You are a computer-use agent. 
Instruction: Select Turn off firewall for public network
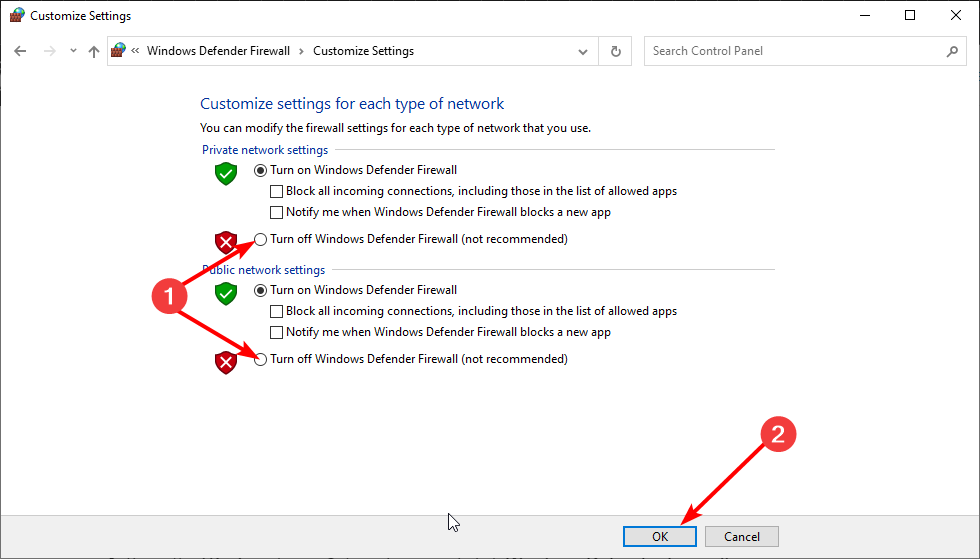(260, 359)
